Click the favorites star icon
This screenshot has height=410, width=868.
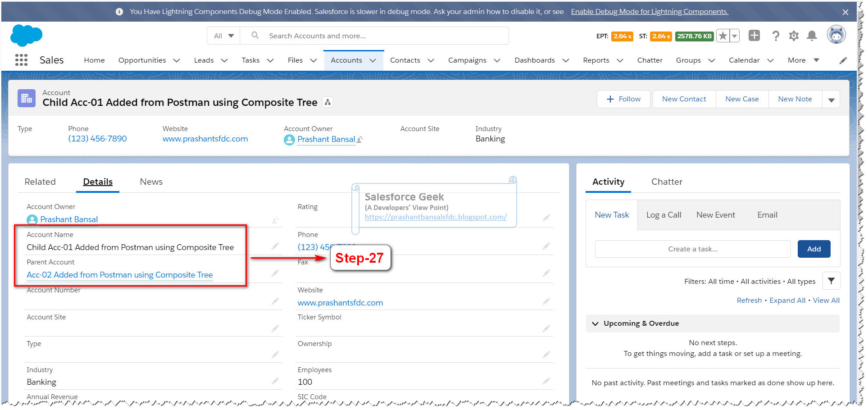coord(723,36)
